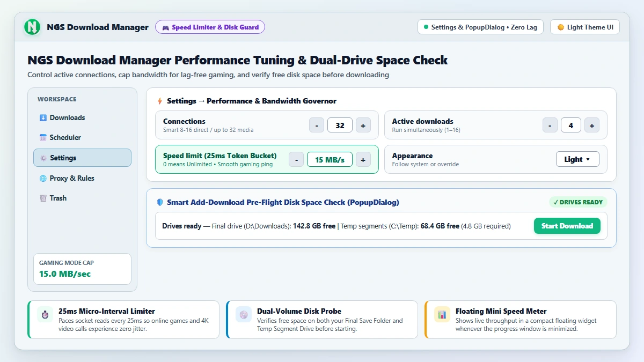The height and width of the screenshot is (362, 644).
Task: Click the '(4.8 GB required)' text
Action: pos(486,226)
